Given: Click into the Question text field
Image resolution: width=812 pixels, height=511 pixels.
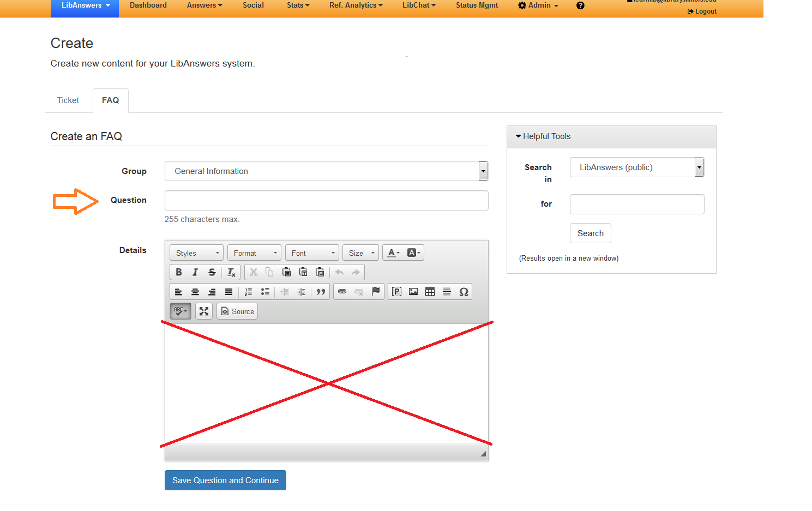Looking at the screenshot, I should [326, 201].
